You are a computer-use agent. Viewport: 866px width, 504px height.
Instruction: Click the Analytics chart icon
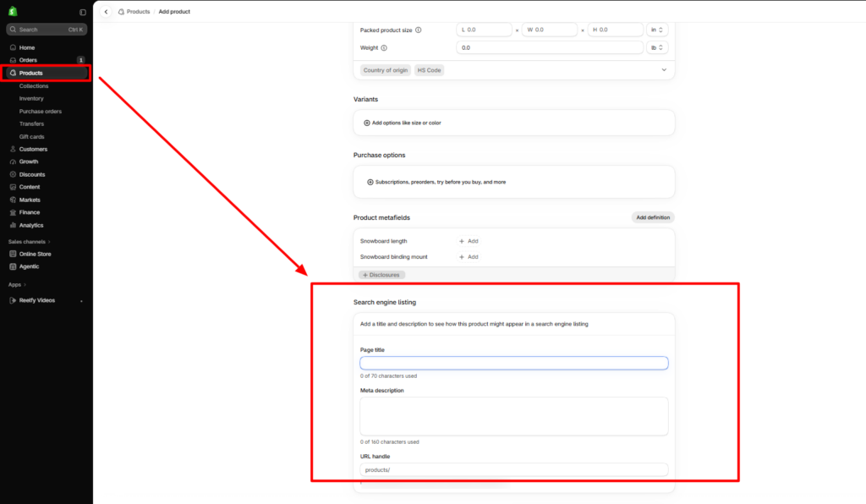coord(13,225)
